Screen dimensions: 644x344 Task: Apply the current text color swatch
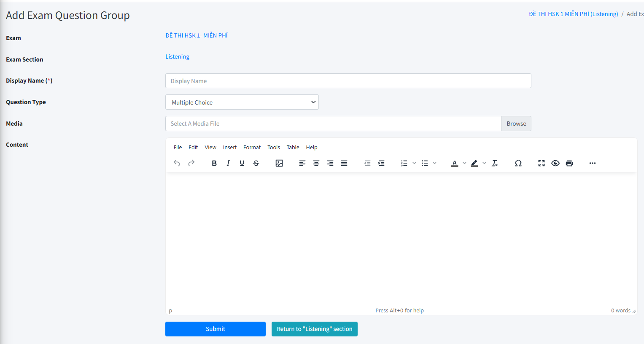pos(455,163)
